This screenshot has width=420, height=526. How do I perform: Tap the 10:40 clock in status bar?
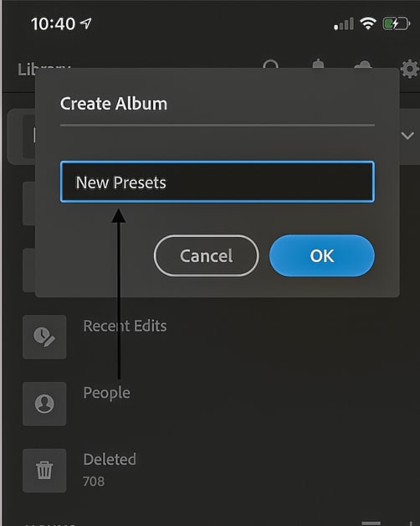coord(53,23)
